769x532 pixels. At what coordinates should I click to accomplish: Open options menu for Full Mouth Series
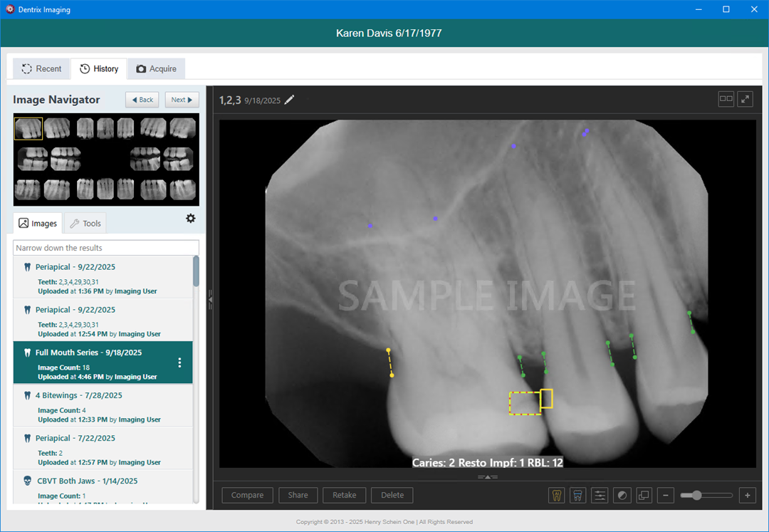coord(179,363)
